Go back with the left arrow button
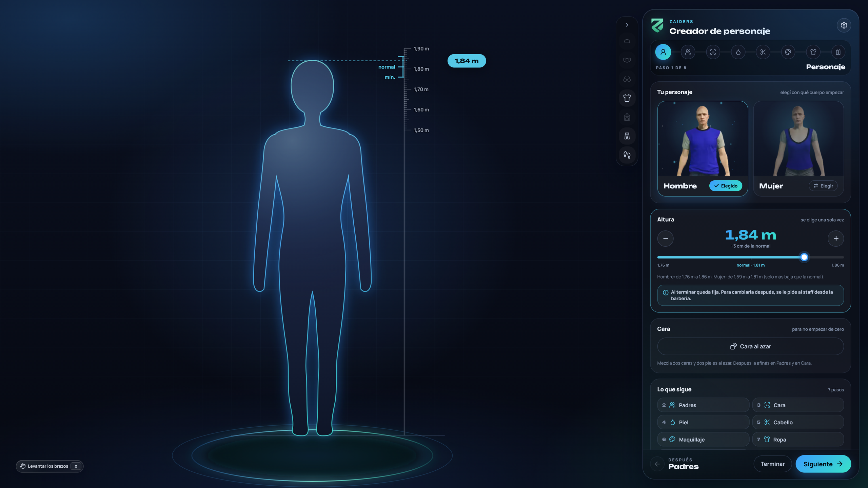868x488 pixels. 657,464
